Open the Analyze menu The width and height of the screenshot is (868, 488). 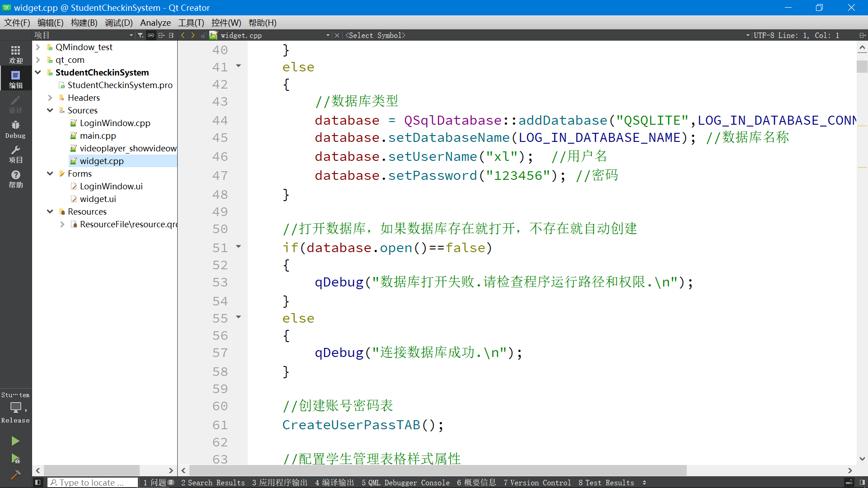coord(155,23)
